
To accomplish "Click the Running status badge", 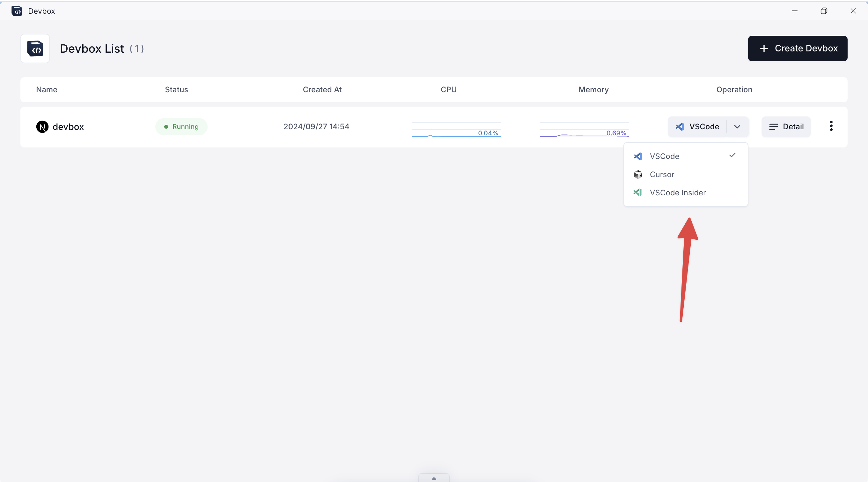I will point(181,126).
